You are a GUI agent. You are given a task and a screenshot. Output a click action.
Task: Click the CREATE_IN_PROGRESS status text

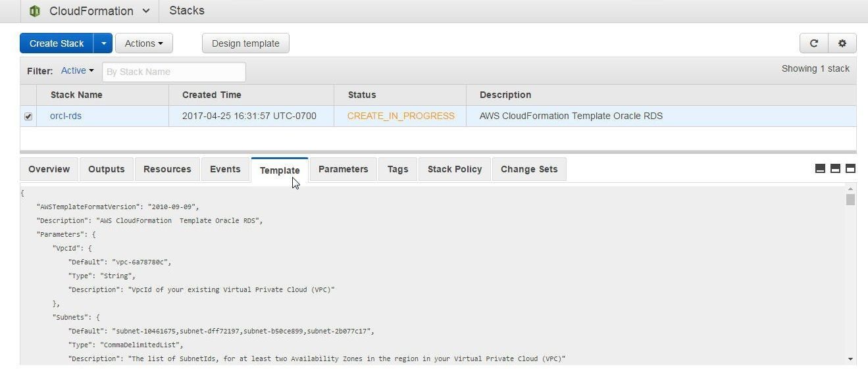(x=401, y=116)
